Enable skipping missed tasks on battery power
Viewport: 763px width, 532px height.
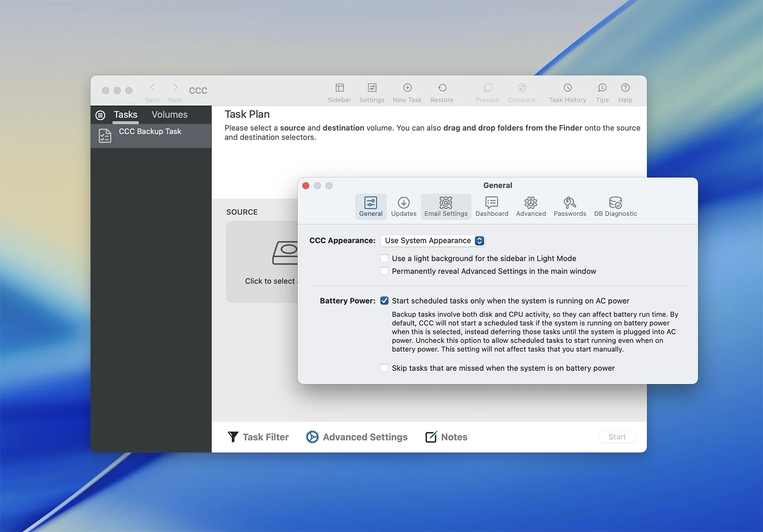coord(385,368)
